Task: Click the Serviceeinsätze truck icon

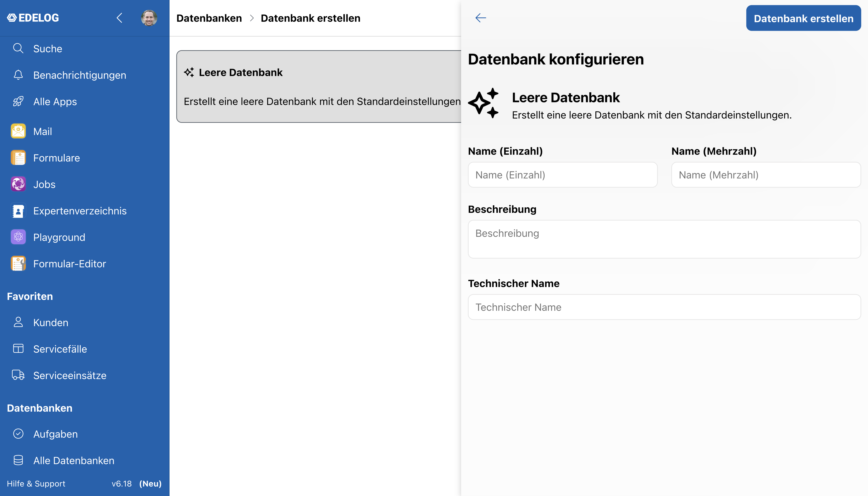Action: (x=18, y=375)
